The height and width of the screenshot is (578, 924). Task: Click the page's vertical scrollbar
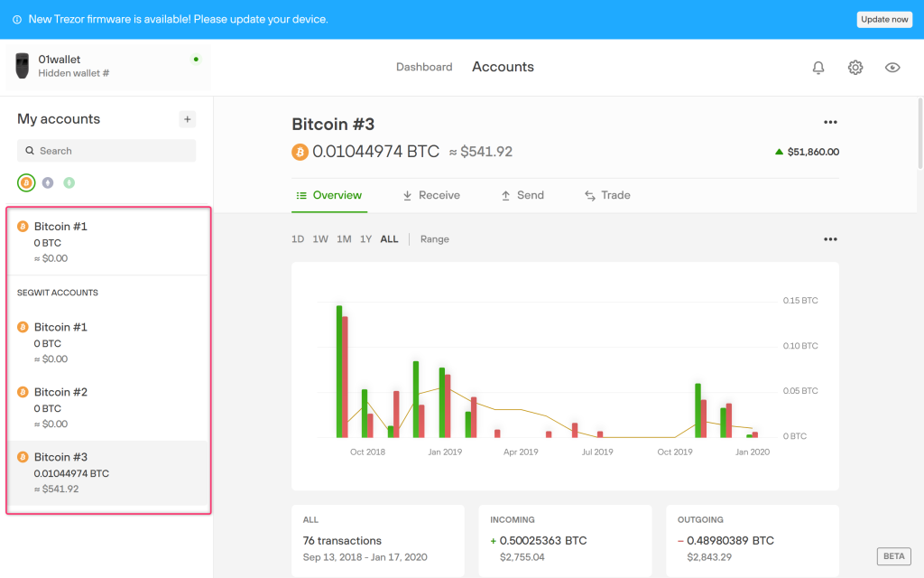(919, 134)
